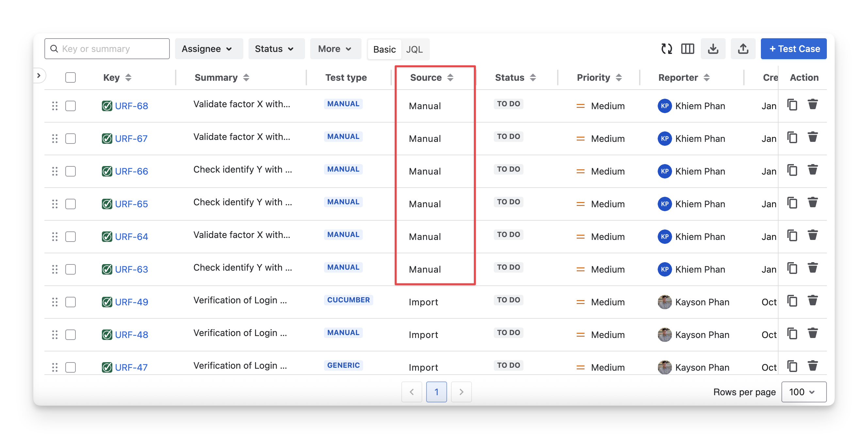Check the select-all header checkbox

(71, 77)
